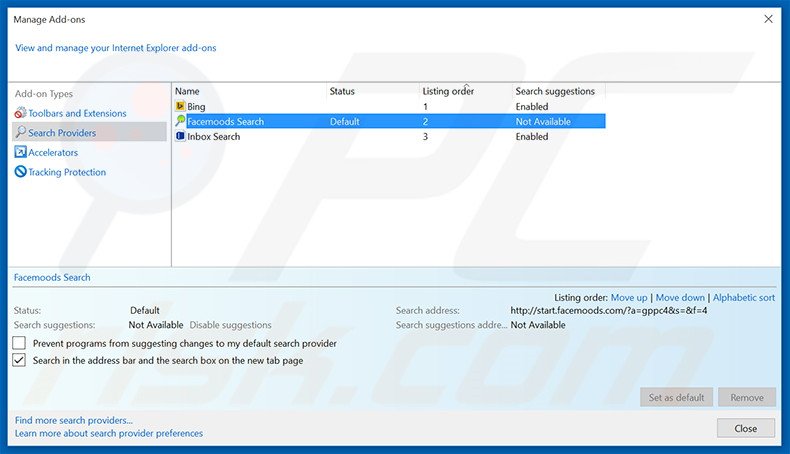The height and width of the screenshot is (454, 790).
Task: Click Not Available suggestions cell for Facemoods
Action: [543, 121]
